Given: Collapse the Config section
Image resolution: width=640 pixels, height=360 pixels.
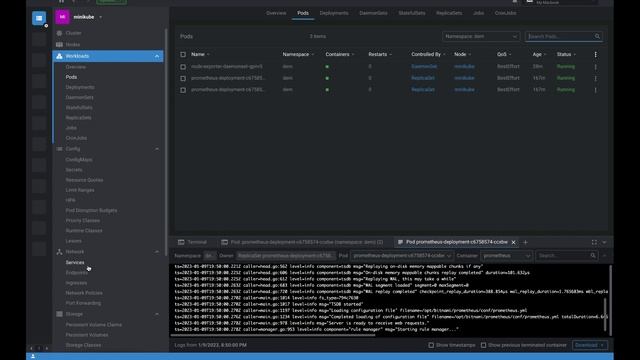Looking at the screenshot, I should 157,149.
